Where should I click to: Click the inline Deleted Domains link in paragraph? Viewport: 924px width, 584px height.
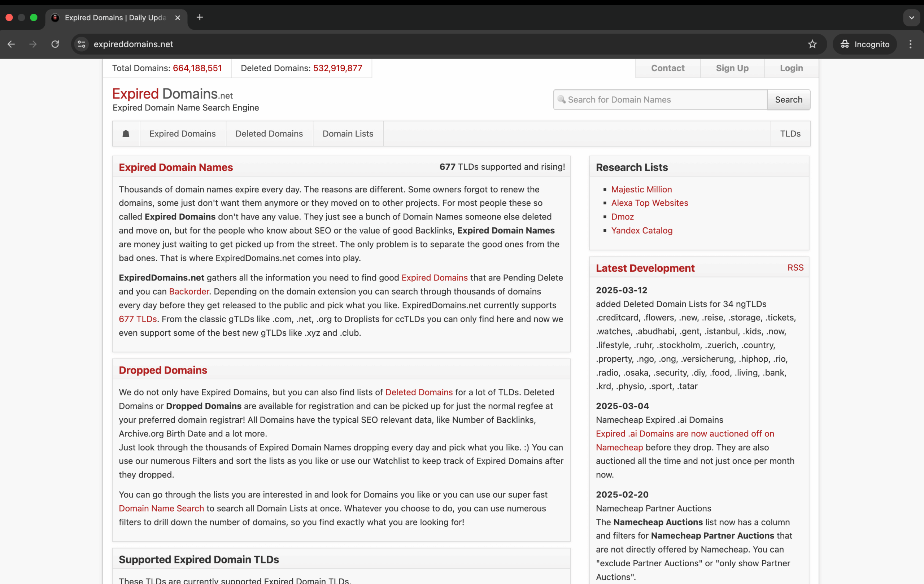point(419,392)
